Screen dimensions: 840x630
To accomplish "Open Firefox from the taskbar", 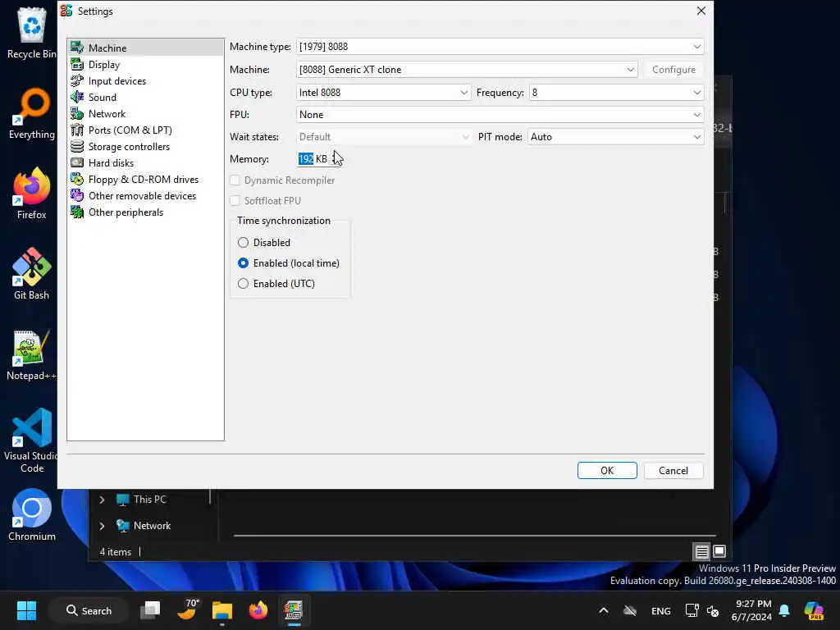I will coord(258,610).
